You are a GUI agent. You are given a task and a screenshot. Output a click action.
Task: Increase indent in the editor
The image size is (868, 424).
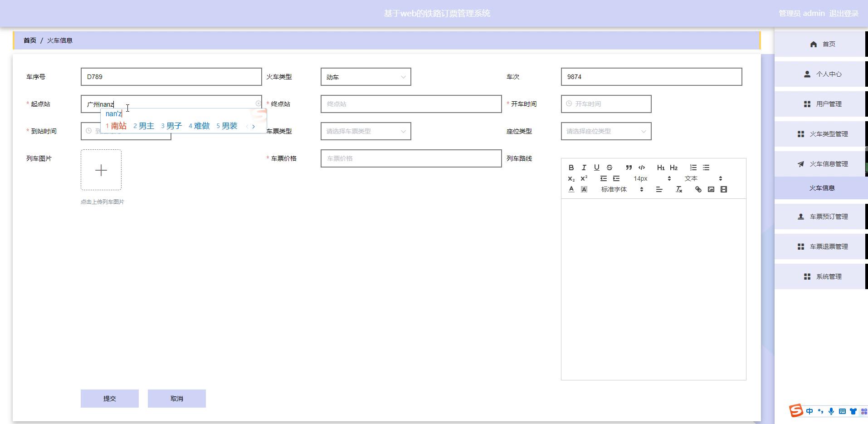[616, 178]
